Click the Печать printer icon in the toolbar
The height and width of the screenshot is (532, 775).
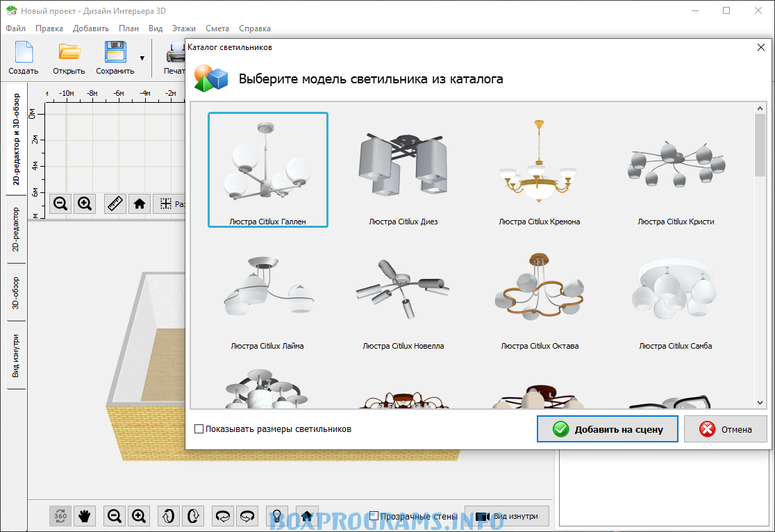tap(176, 52)
